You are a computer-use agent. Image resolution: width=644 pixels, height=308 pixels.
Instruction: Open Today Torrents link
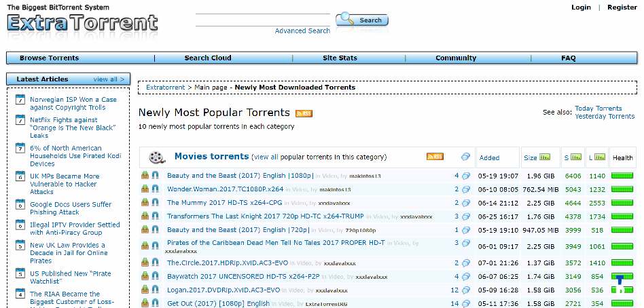(x=598, y=109)
